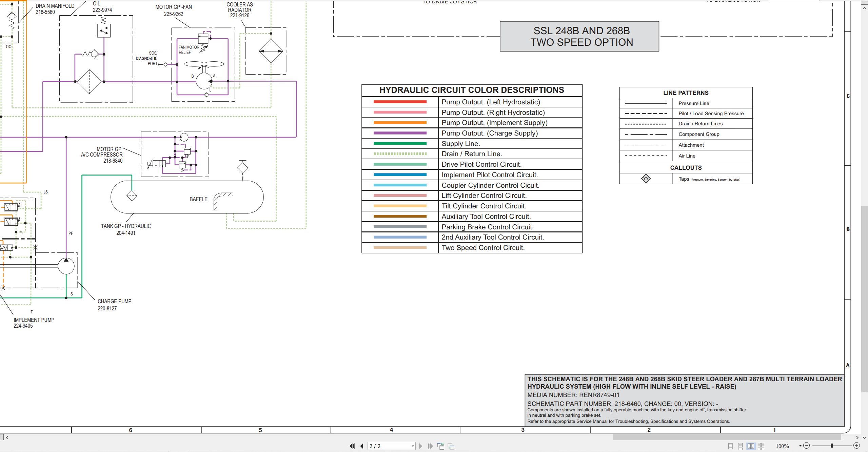Click 'CALLOUTS' table heading
Screen dimensions: 868x452
686,168
